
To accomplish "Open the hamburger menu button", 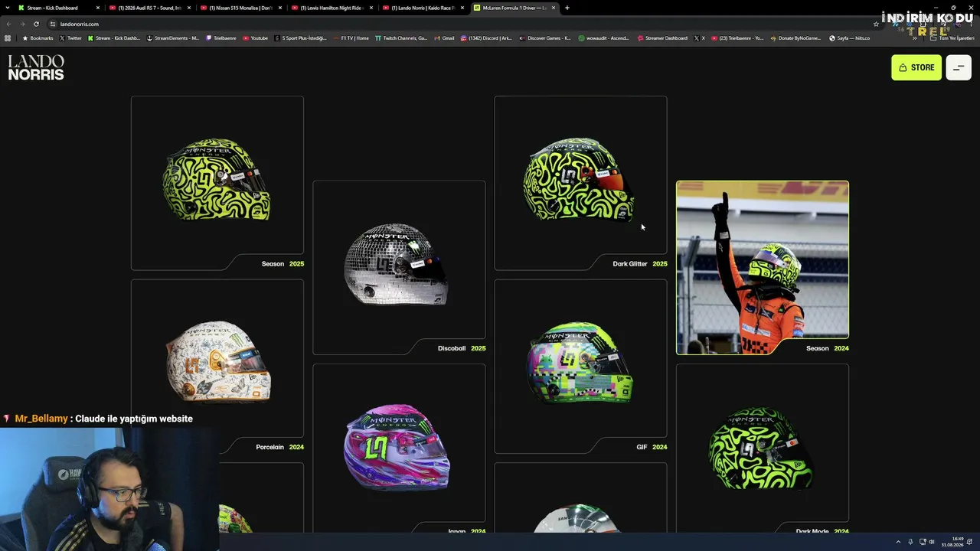I will (x=958, y=67).
